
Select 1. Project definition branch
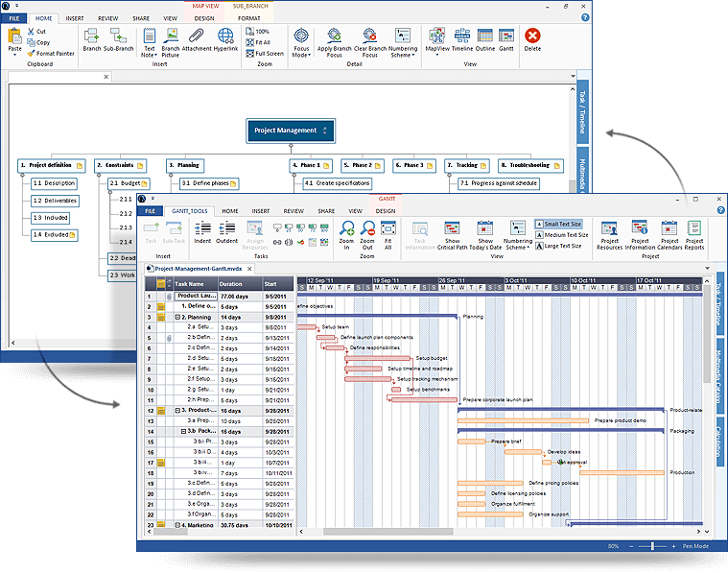[51, 165]
